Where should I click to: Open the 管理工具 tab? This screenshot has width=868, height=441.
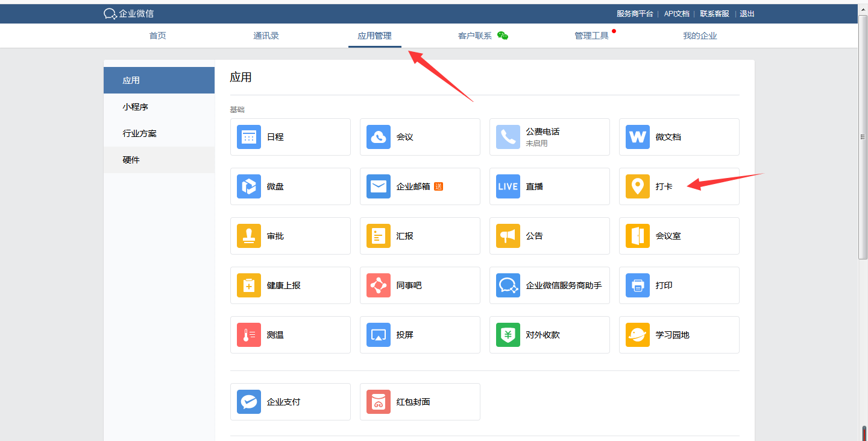click(592, 36)
